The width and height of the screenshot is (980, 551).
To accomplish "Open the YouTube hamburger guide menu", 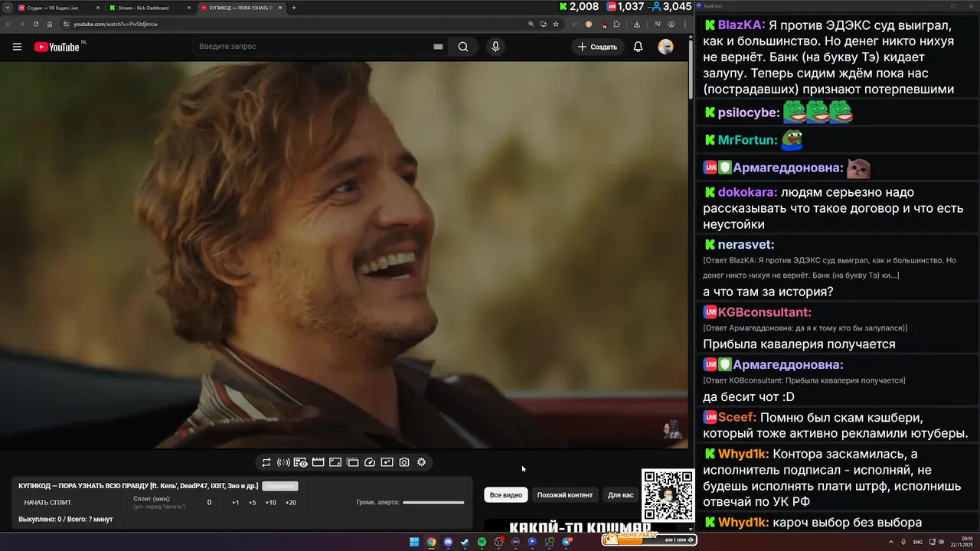I will (17, 47).
